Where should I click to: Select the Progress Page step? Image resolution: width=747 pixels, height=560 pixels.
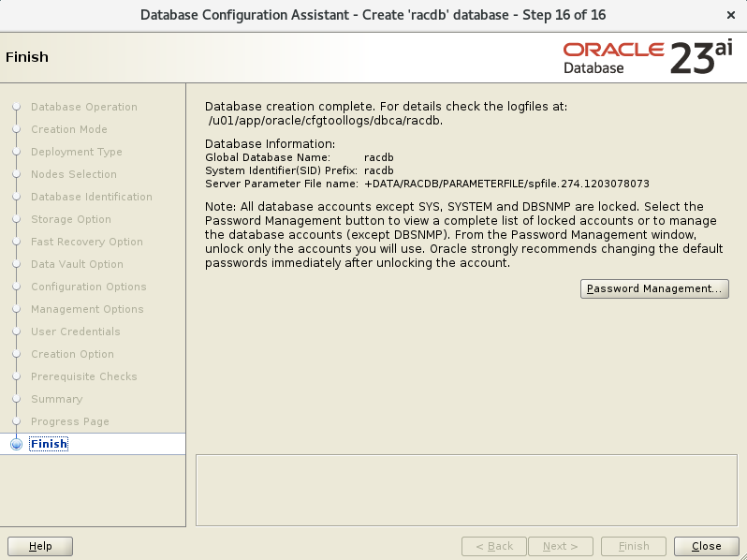tap(70, 421)
